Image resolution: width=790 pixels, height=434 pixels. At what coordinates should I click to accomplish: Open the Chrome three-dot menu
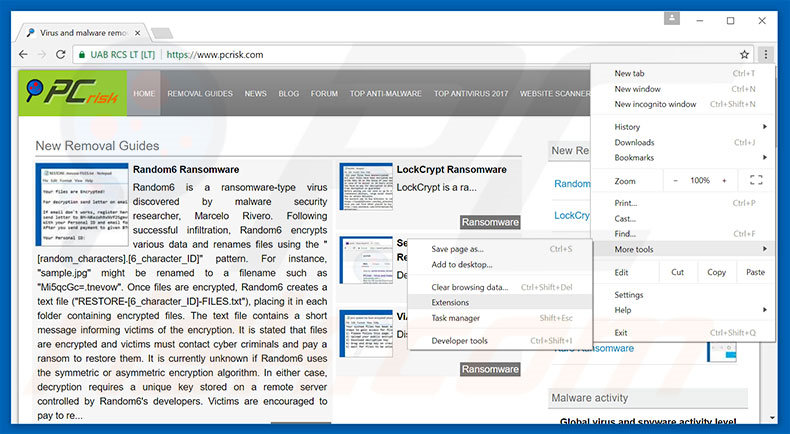tap(765, 54)
